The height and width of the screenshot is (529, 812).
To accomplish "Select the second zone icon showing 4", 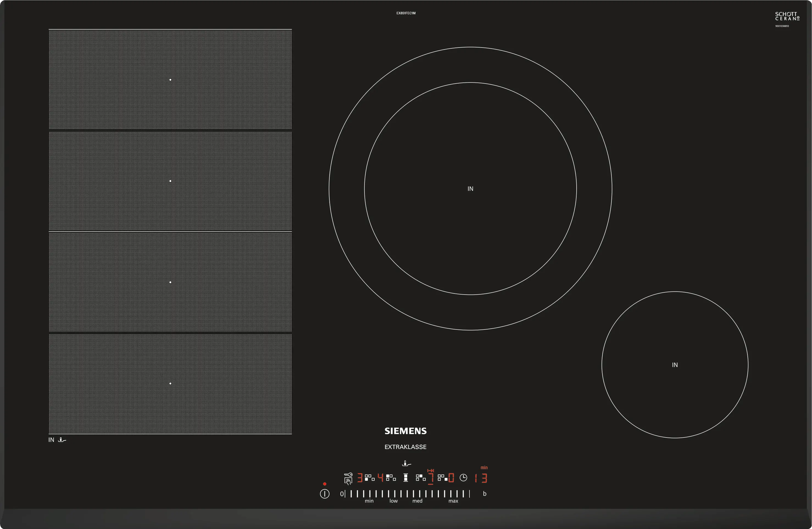I will coord(391,477).
